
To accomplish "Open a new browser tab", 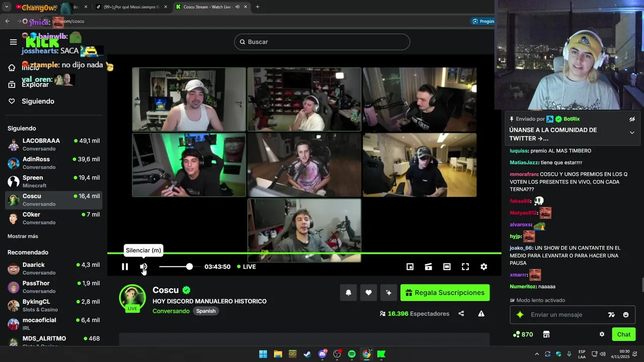I will click(x=257, y=7).
